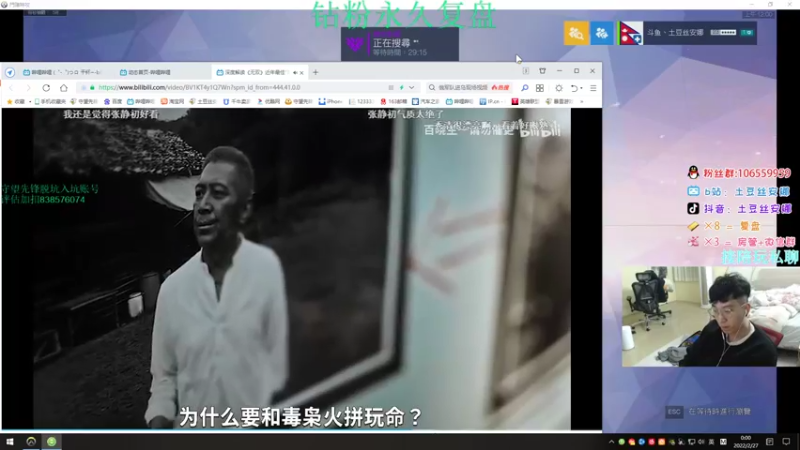Click the 正在搜尋 queue status box
The width and height of the screenshot is (800, 450).
coord(399,44)
